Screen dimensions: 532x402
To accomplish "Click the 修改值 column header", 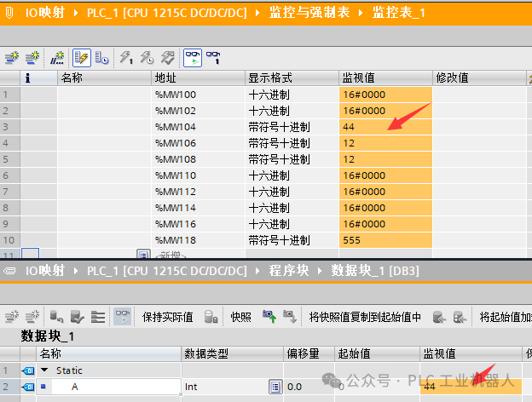I will pyautogui.click(x=479, y=78).
